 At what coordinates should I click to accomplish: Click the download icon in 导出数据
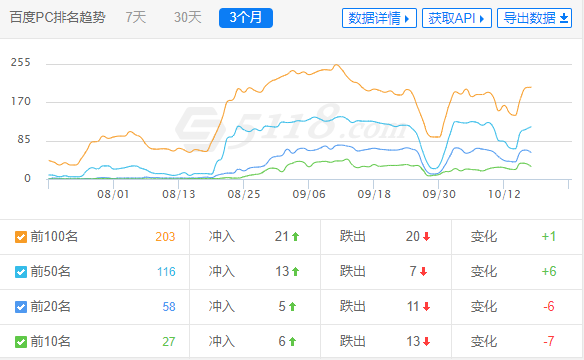(x=564, y=18)
